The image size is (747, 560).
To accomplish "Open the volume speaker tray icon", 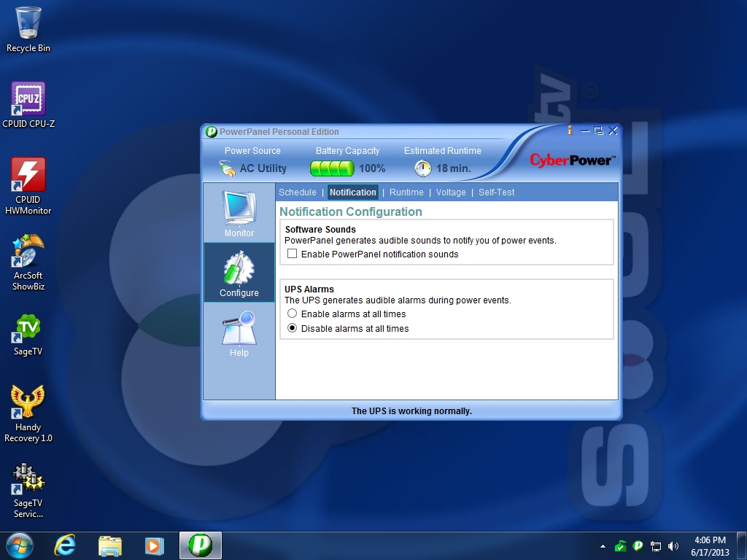I will point(673,546).
